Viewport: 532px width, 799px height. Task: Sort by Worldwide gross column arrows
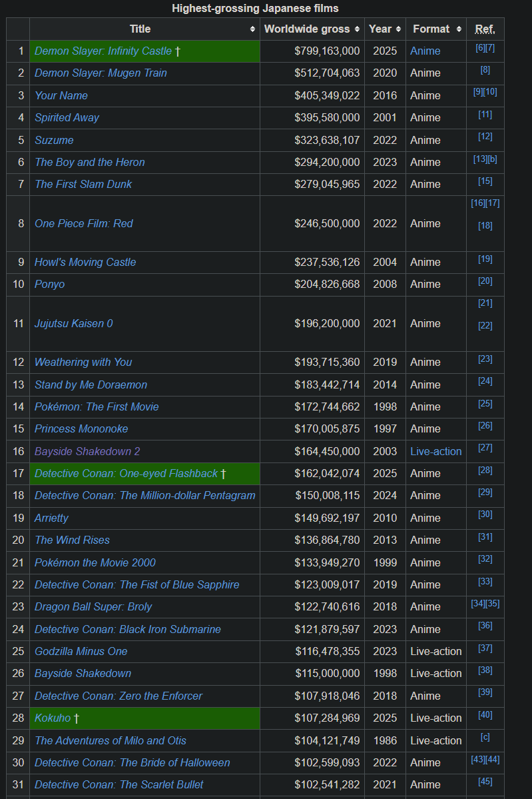pyautogui.click(x=358, y=29)
